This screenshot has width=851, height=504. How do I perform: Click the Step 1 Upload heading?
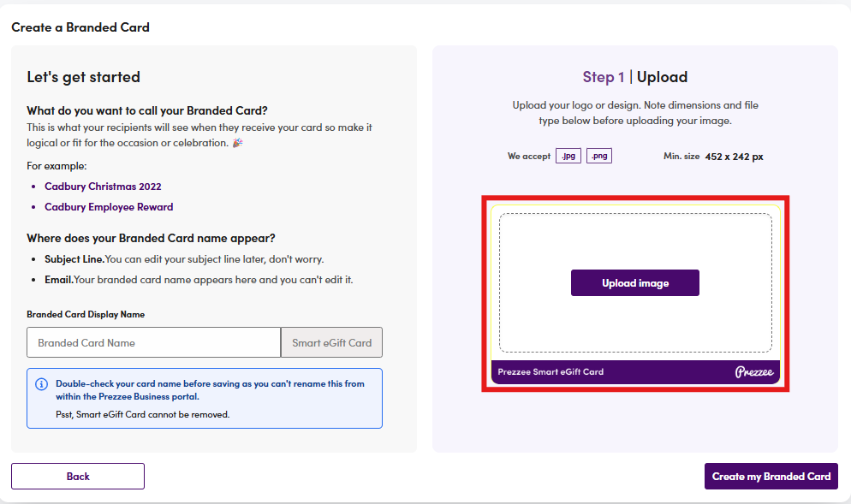(635, 77)
